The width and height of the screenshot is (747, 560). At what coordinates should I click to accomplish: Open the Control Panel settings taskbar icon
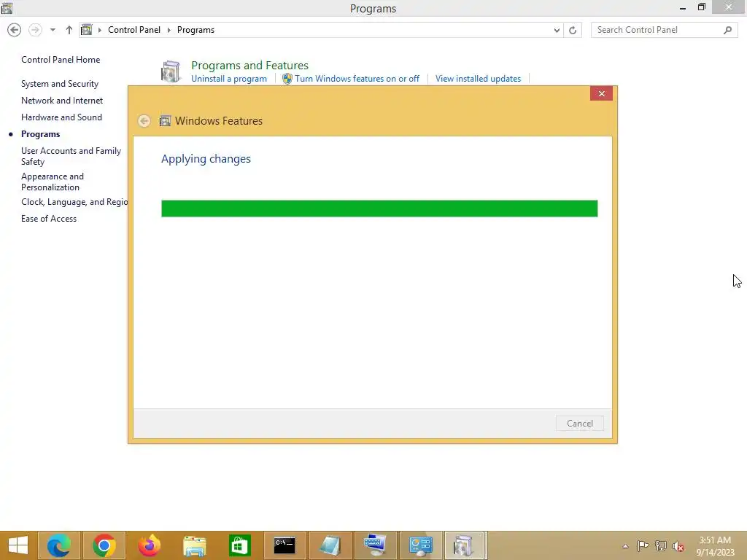tap(420, 545)
